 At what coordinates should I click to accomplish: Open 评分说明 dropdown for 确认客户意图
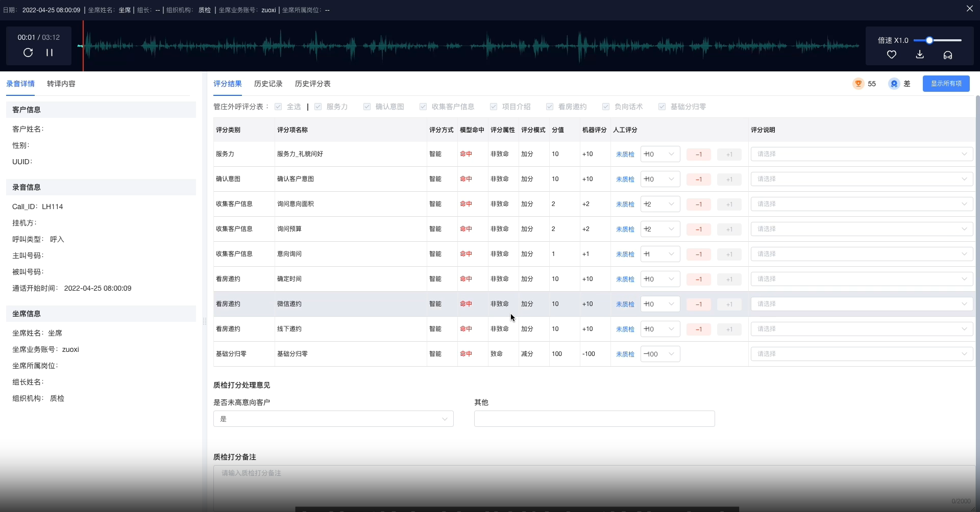click(x=862, y=179)
